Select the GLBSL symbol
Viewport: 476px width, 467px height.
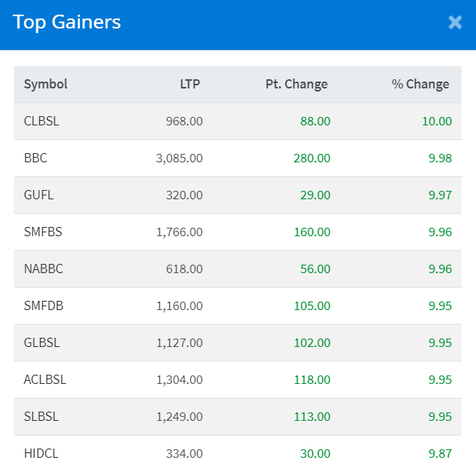pyautogui.click(x=42, y=342)
